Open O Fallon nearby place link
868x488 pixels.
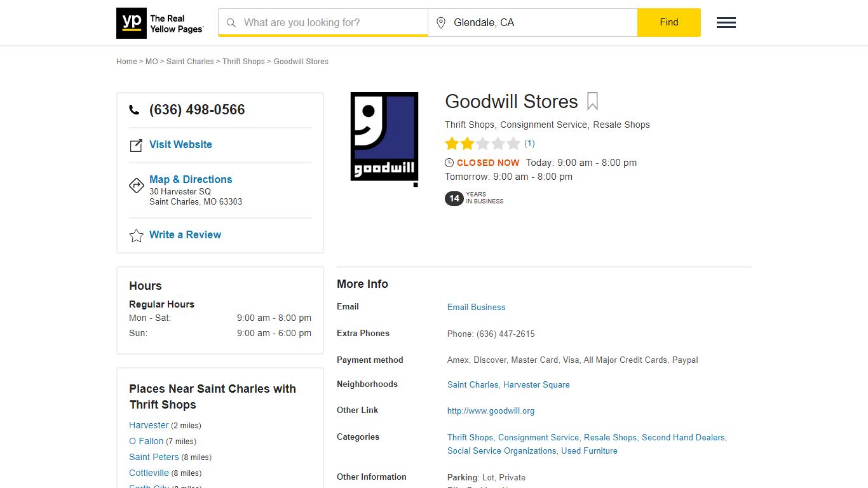click(x=146, y=441)
